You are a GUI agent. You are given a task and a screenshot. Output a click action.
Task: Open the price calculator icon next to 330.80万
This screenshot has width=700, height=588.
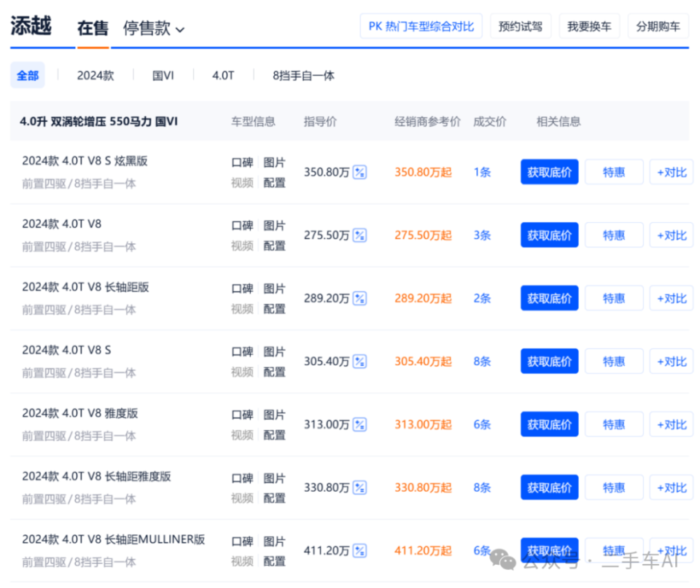tap(359, 487)
